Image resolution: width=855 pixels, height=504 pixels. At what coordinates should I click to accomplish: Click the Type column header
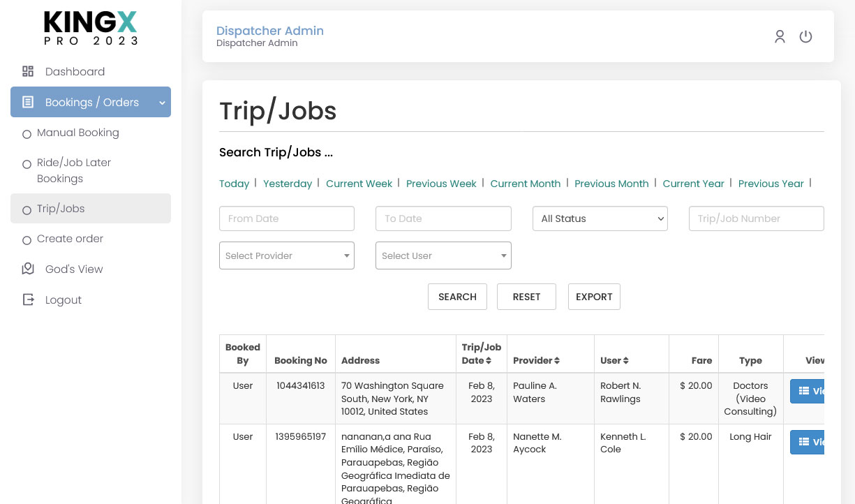pos(750,361)
